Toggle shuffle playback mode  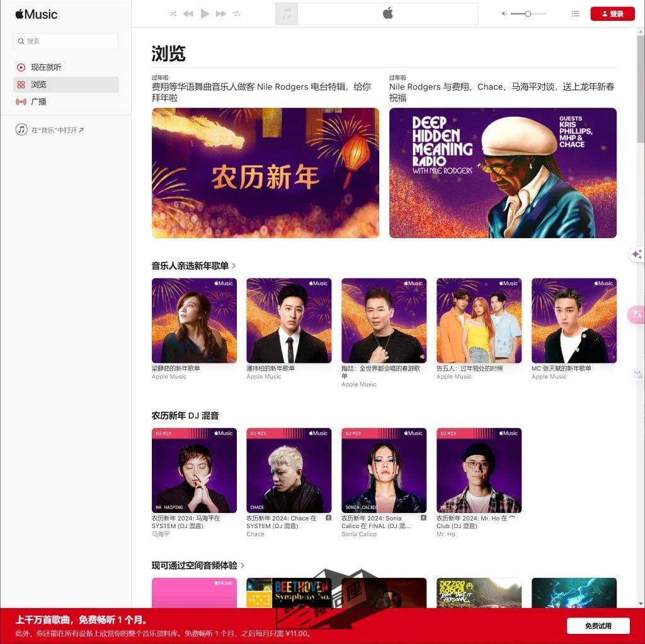(171, 13)
